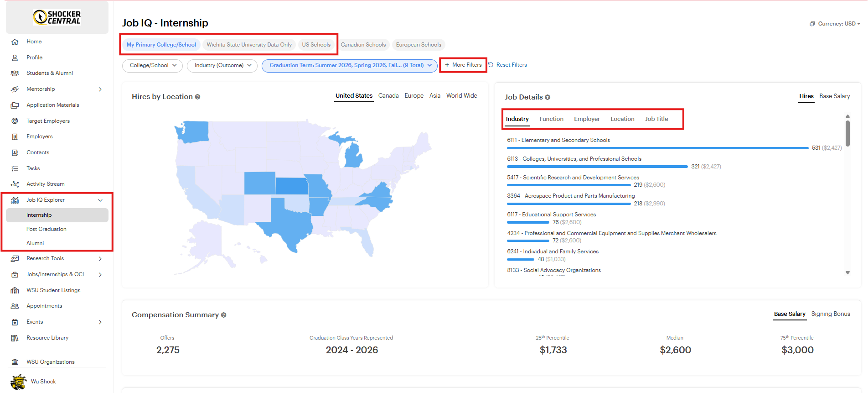Open the Contacts icon
Image resolution: width=868 pixels, height=393 pixels.
[15, 152]
